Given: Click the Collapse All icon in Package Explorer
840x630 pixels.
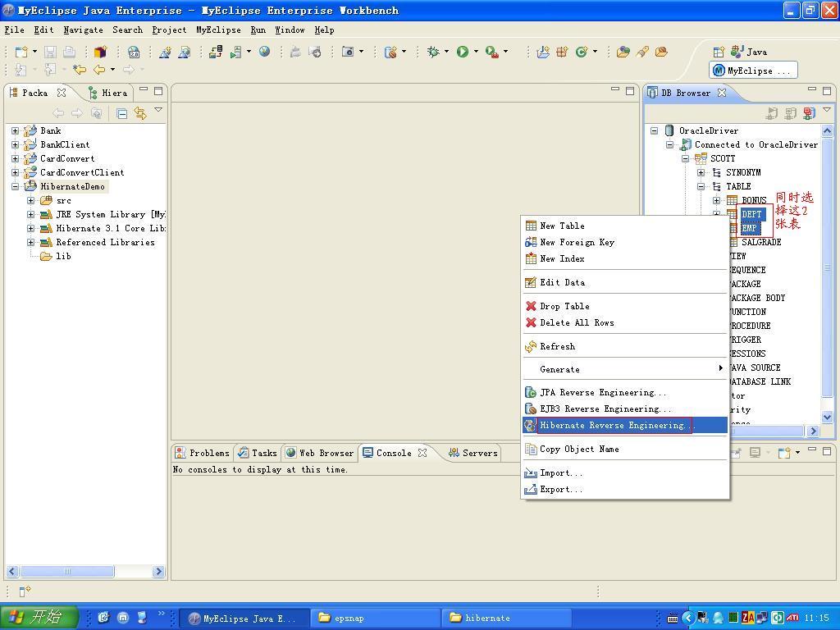Looking at the screenshot, I should pos(122,113).
